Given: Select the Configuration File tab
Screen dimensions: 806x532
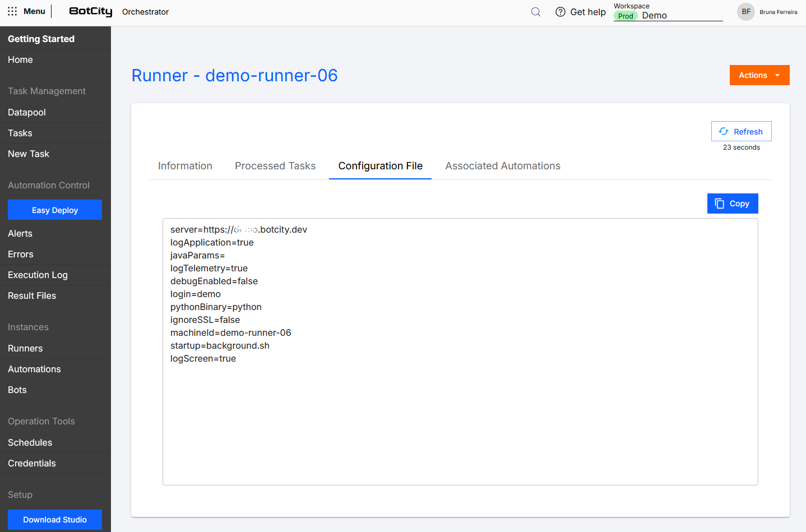Looking at the screenshot, I should 381,166.
